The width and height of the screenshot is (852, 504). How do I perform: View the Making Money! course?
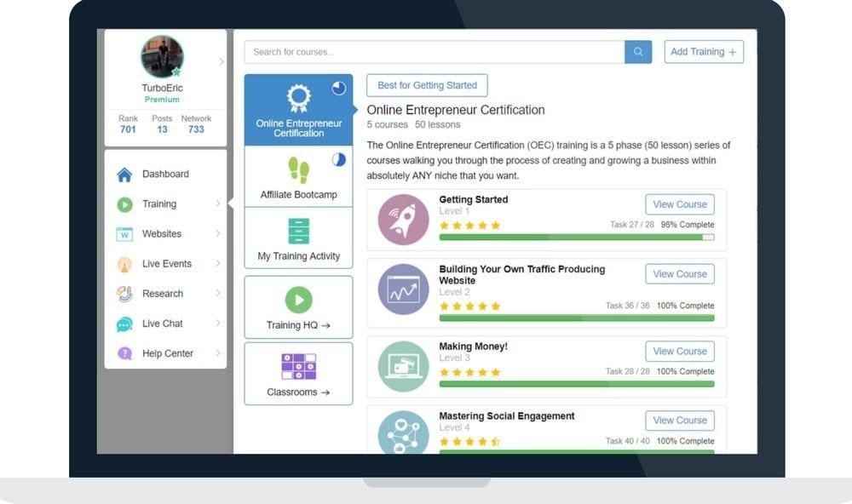680,352
